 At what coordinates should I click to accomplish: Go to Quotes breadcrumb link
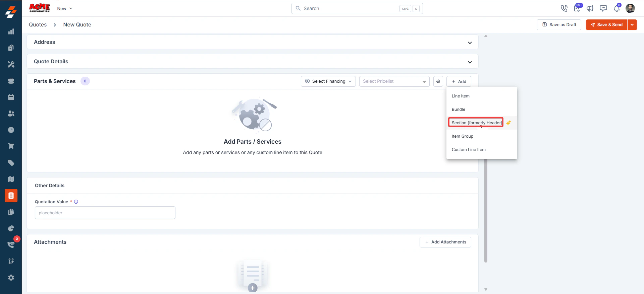(x=38, y=25)
